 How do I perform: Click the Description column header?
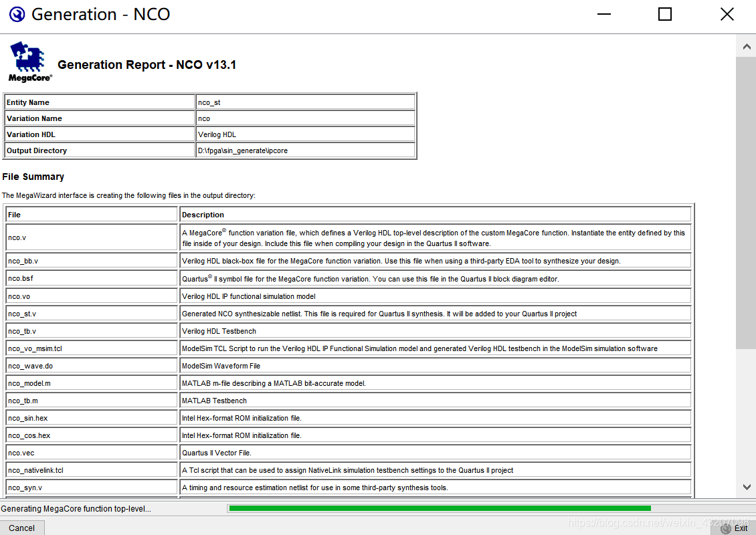(436, 215)
